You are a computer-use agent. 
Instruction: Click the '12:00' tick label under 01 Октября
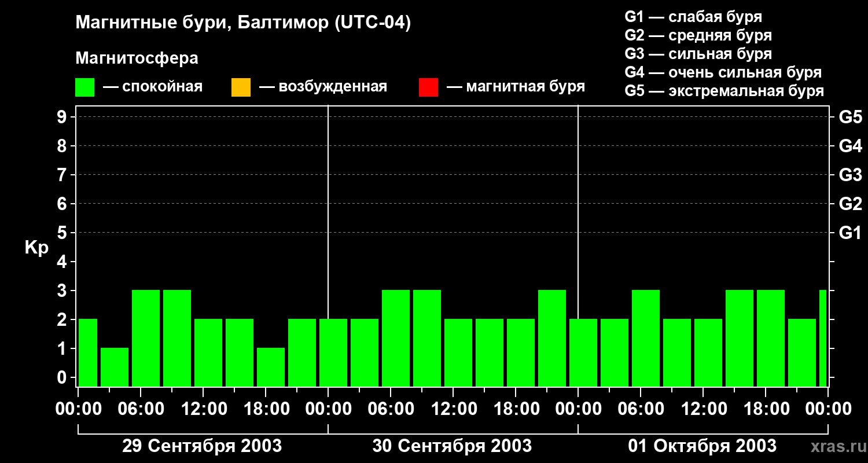pos(703,409)
